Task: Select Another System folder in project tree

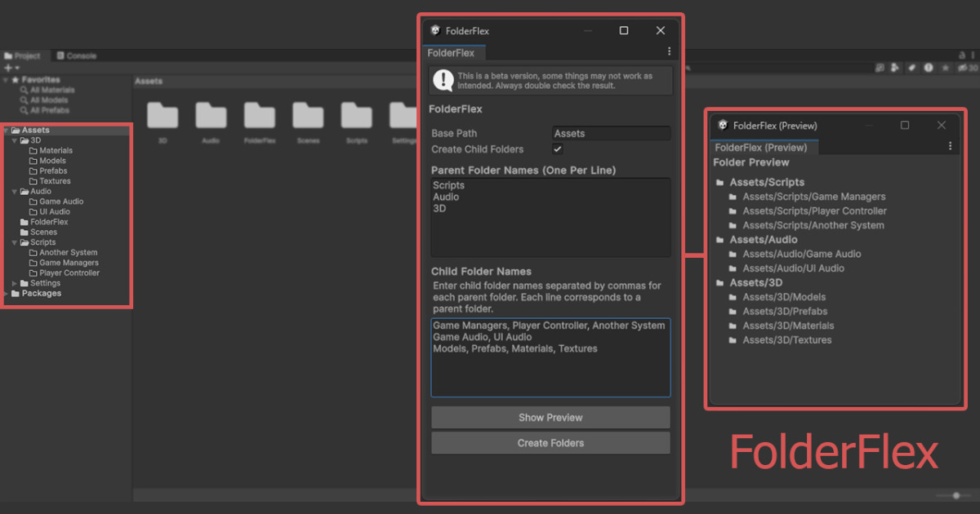Action: (x=64, y=253)
